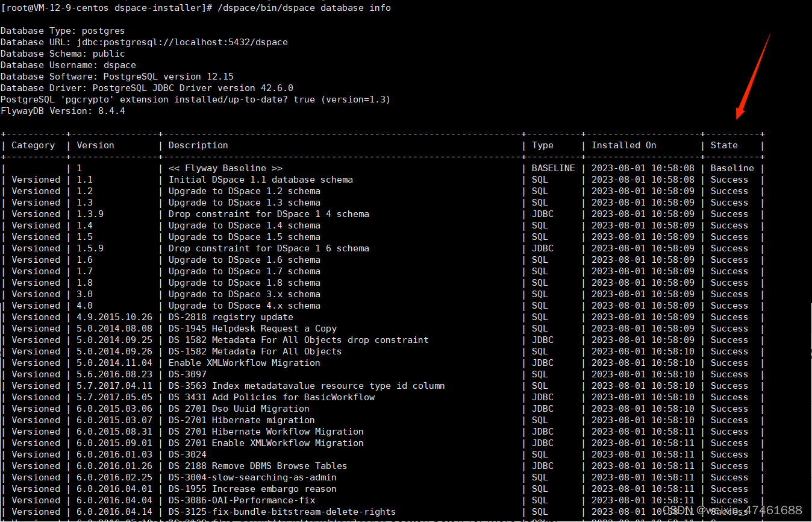This screenshot has height=522, width=812.
Task: Click the jdbc:postgresql://localhost:5432/dspace URL text
Action: (x=182, y=42)
